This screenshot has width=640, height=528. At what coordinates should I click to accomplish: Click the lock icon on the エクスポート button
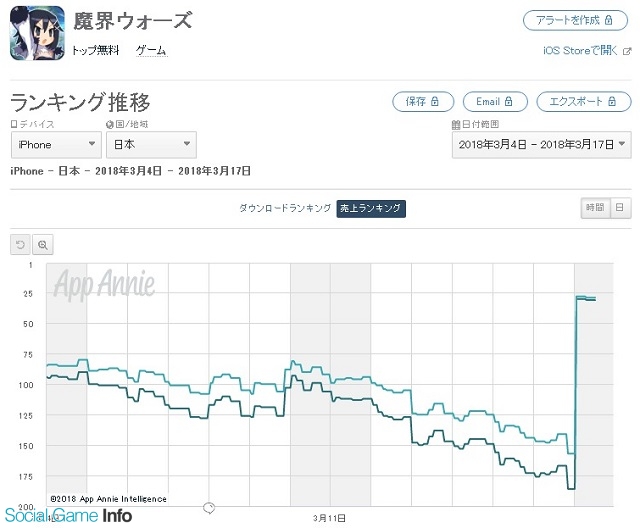tap(612, 101)
